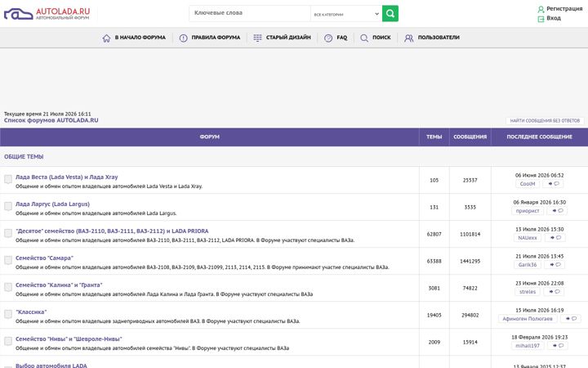
Task: Click the FAQ question mark icon
Action: (328, 38)
